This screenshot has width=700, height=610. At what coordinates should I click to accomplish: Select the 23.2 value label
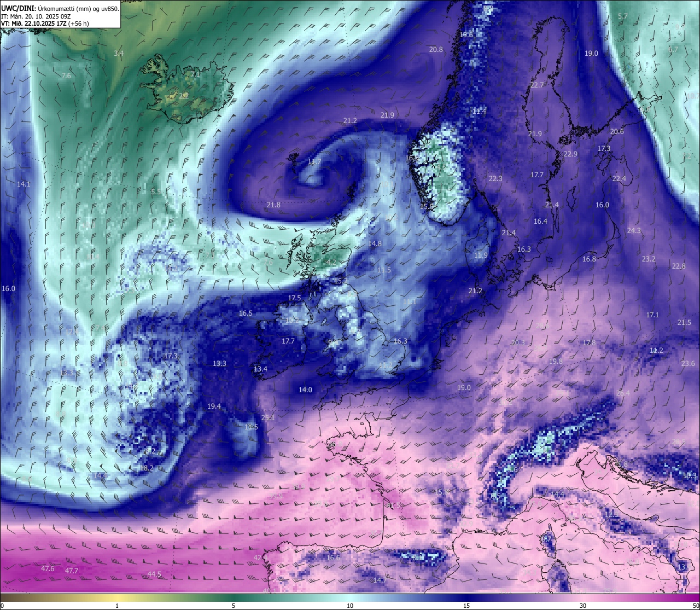click(649, 259)
